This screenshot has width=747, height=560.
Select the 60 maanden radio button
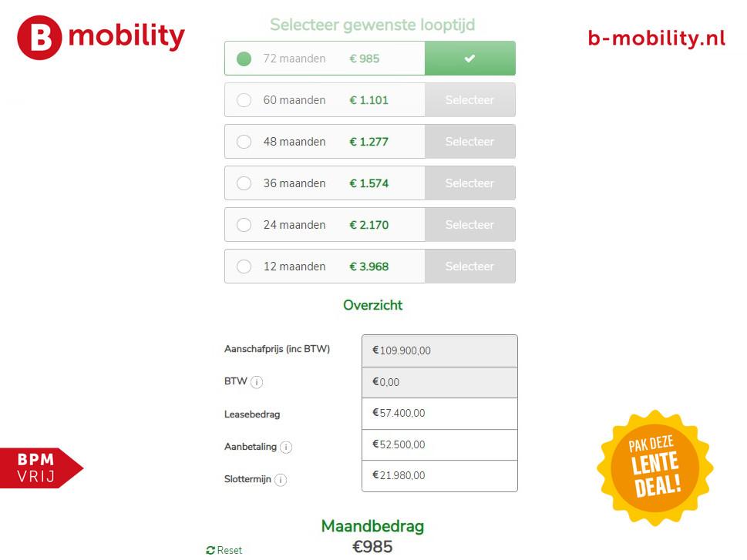244,100
